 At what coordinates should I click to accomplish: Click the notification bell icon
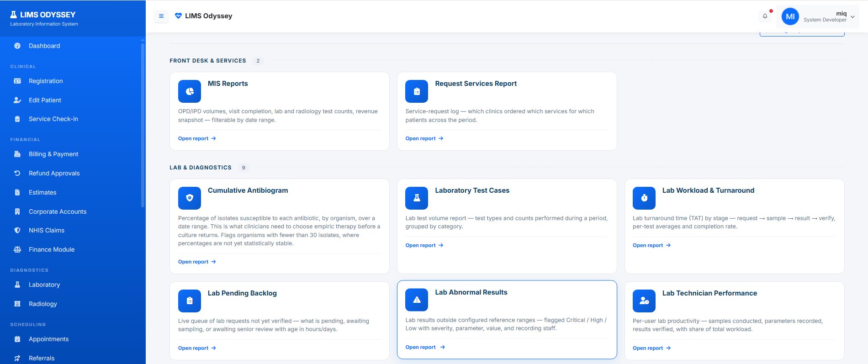coord(765,16)
